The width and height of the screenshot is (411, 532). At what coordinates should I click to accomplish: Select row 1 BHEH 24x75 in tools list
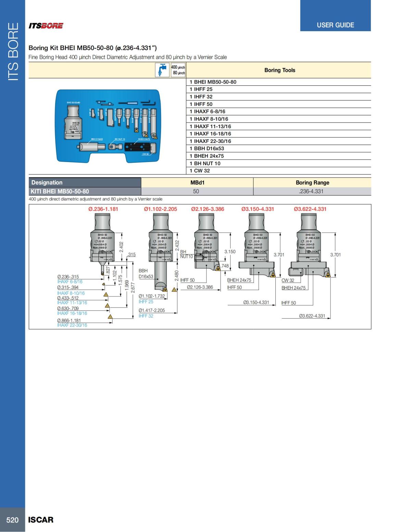pyautogui.click(x=278, y=156)
